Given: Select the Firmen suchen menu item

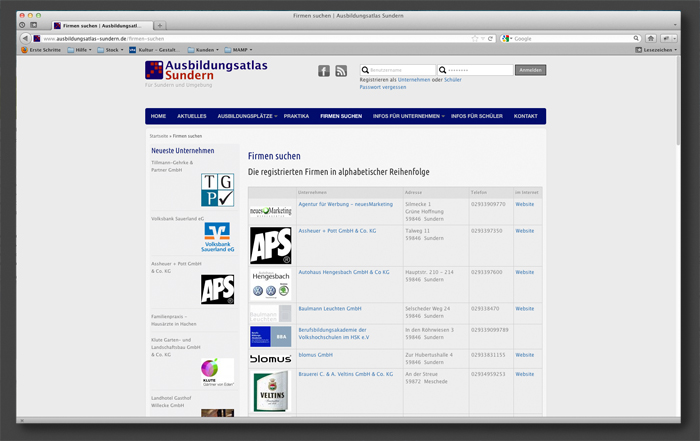Looking at the screenshot, I should point(341,116).
